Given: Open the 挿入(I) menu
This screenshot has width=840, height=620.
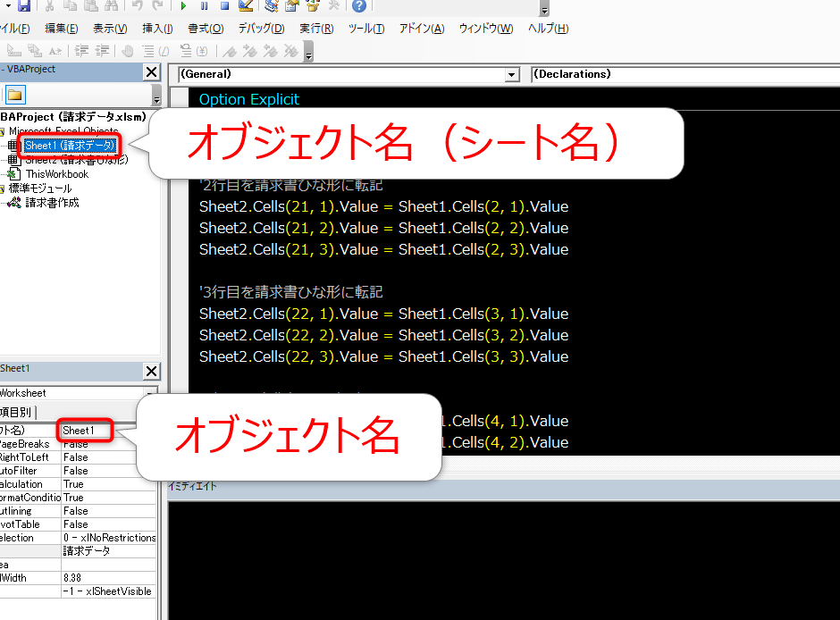Looking at the screenshot, I should click(157, 29).
